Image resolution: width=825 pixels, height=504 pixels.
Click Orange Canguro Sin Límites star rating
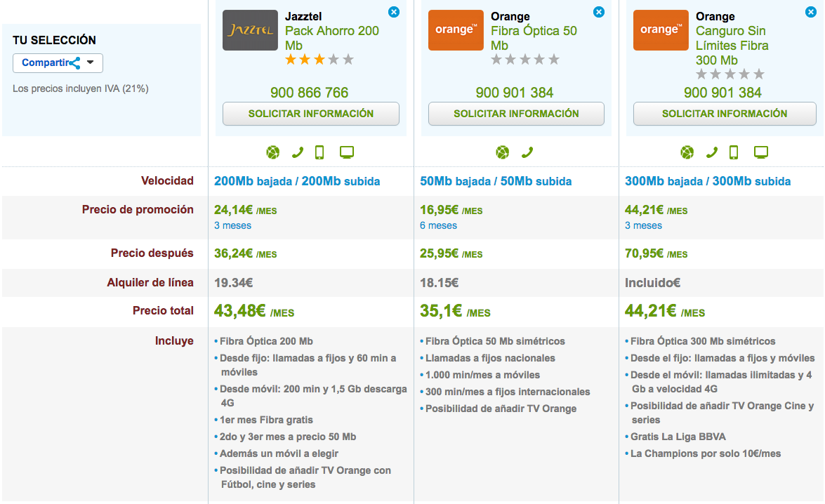coord(730,74)
